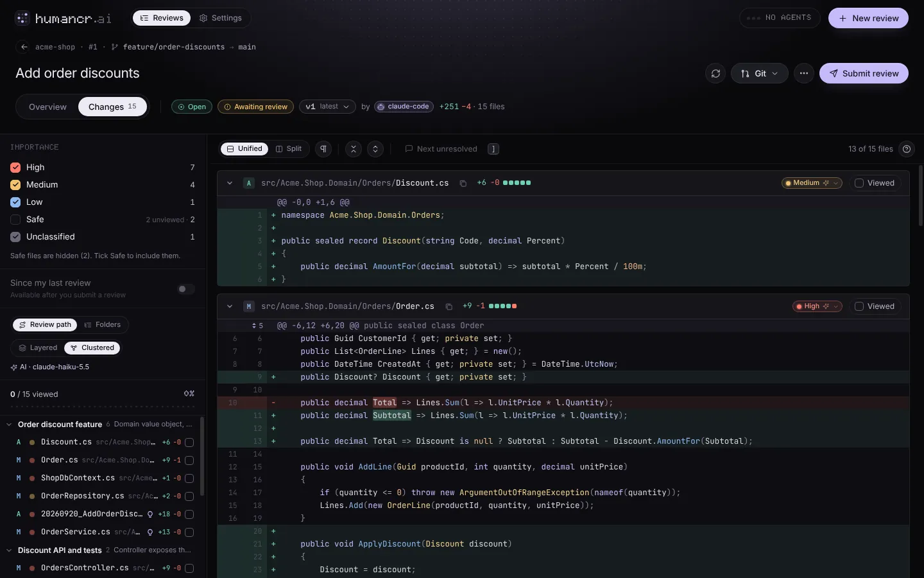
Task: Open the help question mark icon
Action: pos(907,149)
